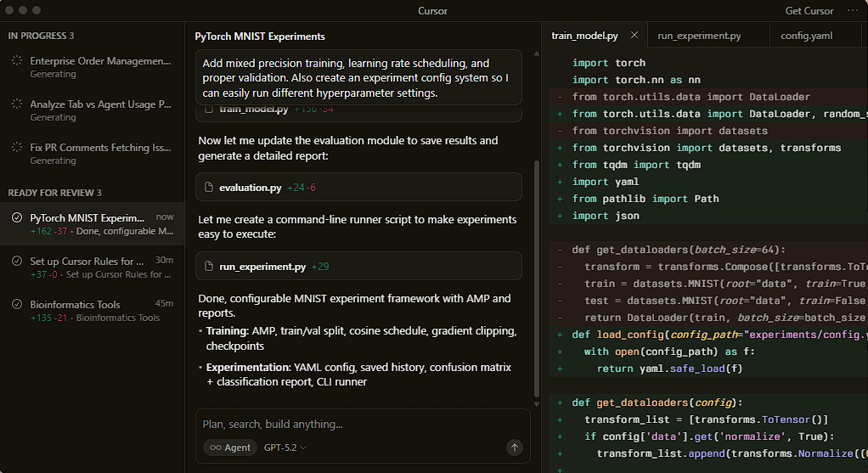Close the train_model.py tab
This screenshot has width=868, height=473.
pyautogui.click(x=634, y=36)
